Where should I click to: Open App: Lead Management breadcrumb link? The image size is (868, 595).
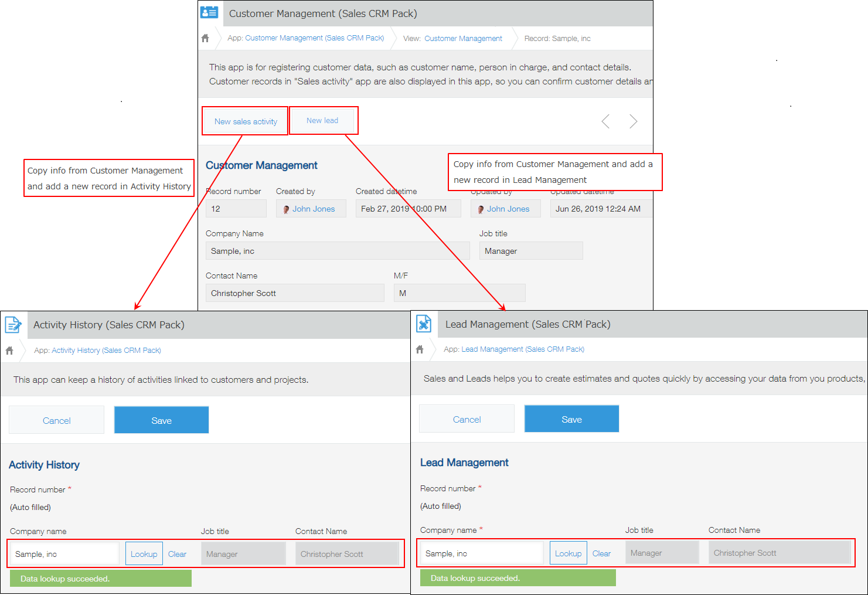[x=522, y=349]
